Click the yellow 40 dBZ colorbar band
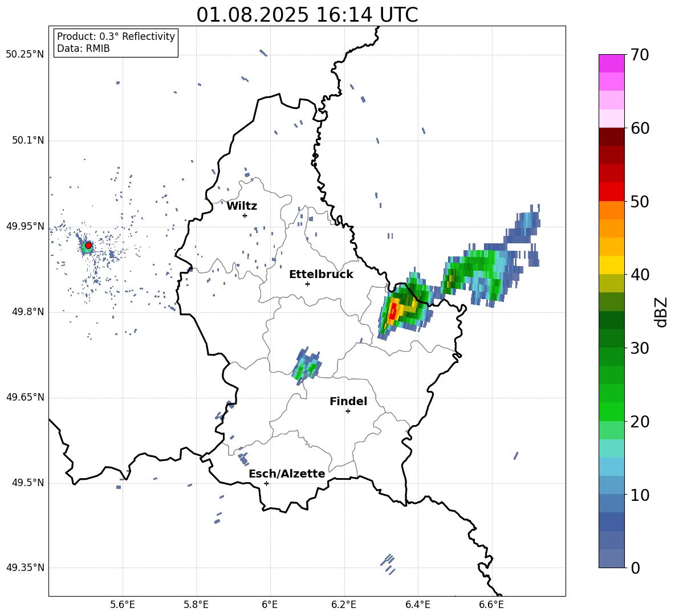 612,265
